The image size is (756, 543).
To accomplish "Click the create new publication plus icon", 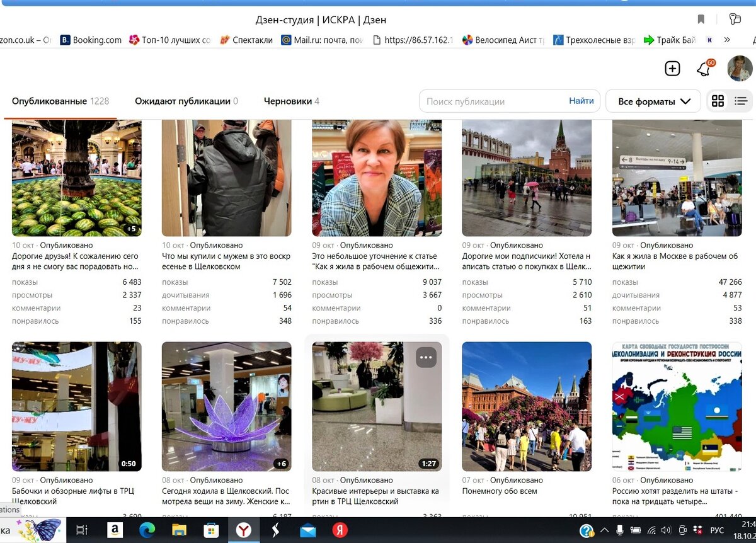I will click(x=672, y=69).
